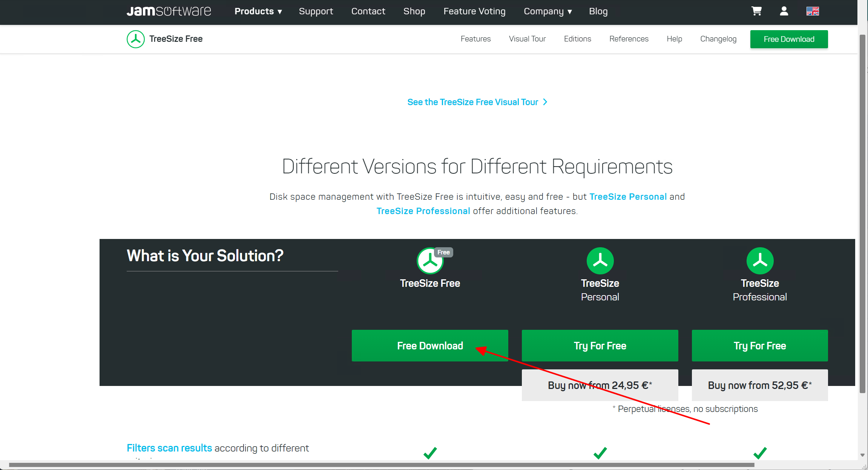Click the 'TreeSize Professional' column title
This screenshot has width=868, height=470.
click(x=760, y=290)
